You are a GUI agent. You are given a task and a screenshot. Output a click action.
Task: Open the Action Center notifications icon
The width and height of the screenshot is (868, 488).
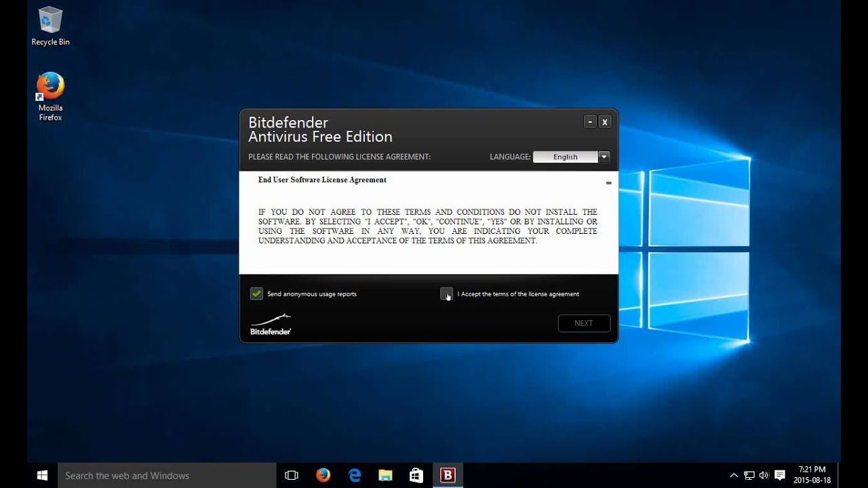(780, 475)
